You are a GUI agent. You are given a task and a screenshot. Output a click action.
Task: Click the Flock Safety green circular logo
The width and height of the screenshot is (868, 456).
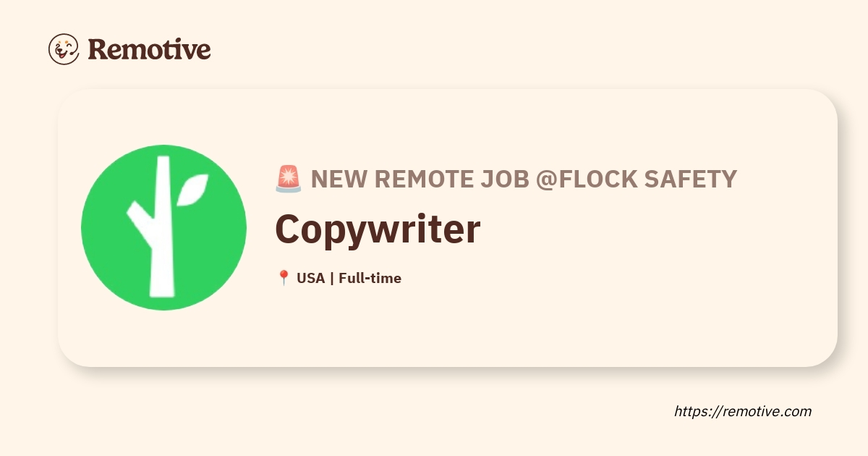click(x=163, y=227)
